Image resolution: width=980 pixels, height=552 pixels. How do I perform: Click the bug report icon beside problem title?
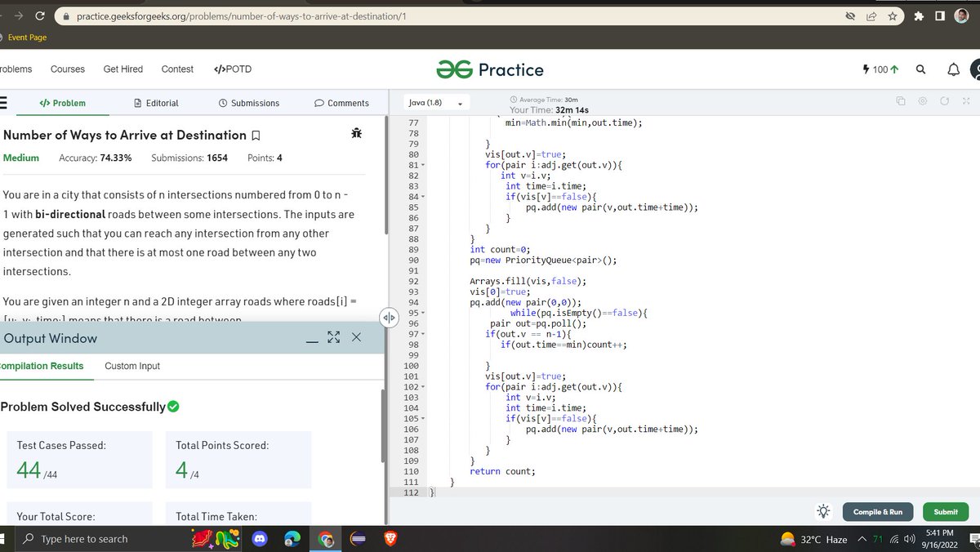pos(356,133)
